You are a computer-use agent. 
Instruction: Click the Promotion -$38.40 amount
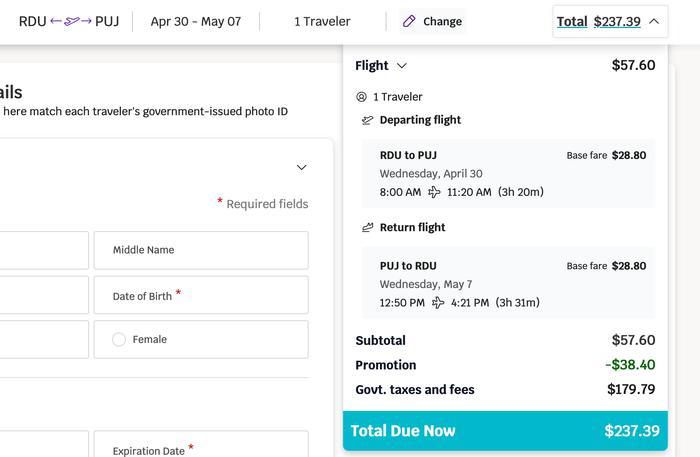click(x=630, y=365)
